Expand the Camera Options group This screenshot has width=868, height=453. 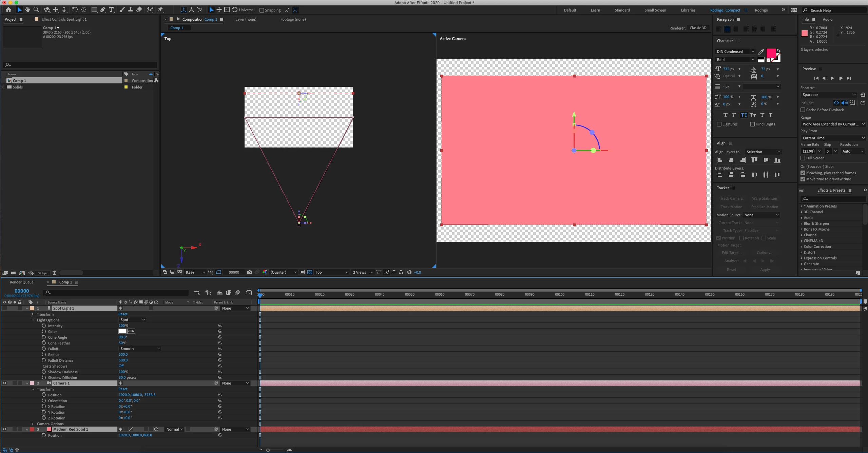(33, 424)
